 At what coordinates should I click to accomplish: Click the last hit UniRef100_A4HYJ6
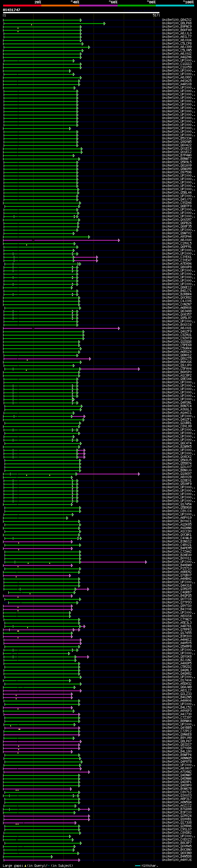[177, 860]
